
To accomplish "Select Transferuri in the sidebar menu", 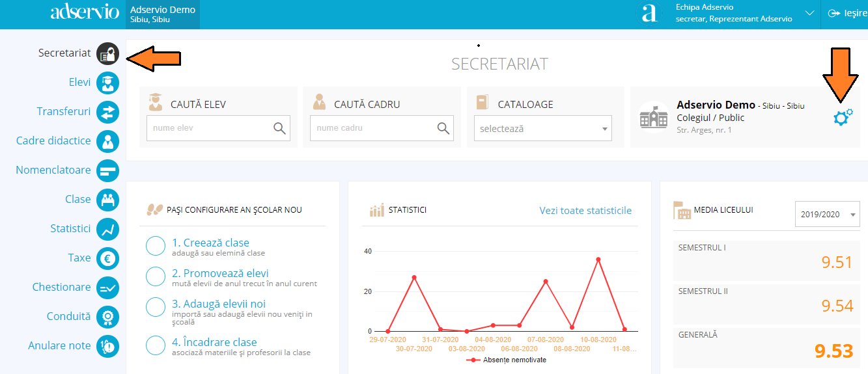I will [x=64, y=112].
